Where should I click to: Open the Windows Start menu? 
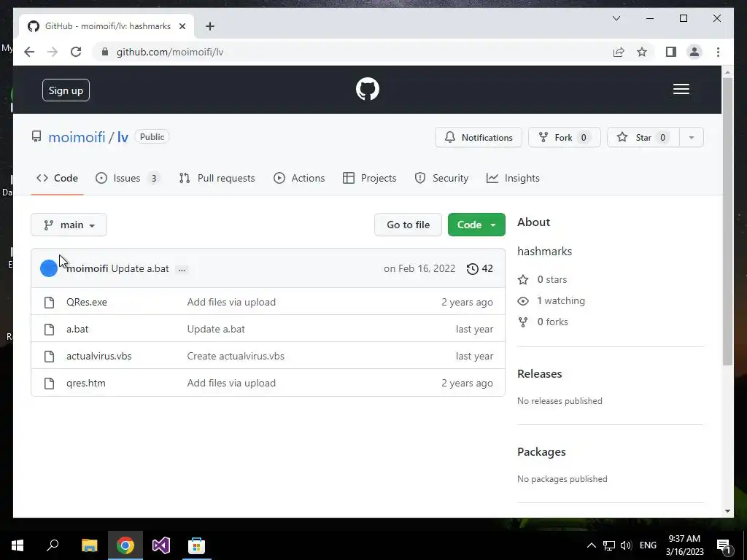click(18, 545)
